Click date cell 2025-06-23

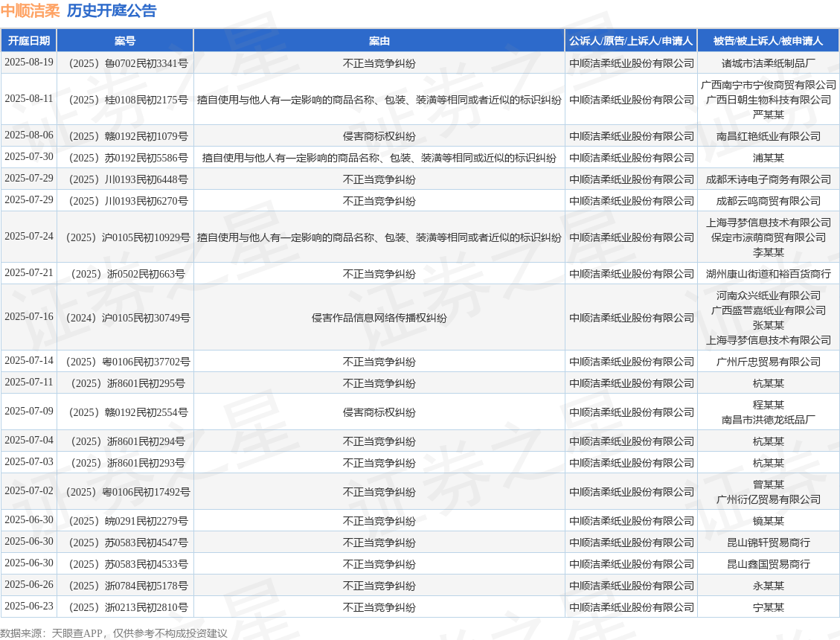(29, 607)
